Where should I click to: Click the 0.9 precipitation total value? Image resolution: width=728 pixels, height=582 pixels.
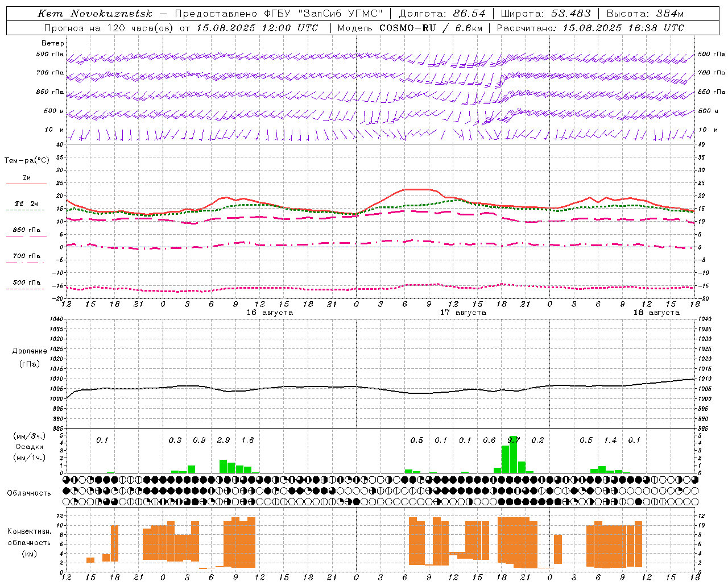pos(199,440)
